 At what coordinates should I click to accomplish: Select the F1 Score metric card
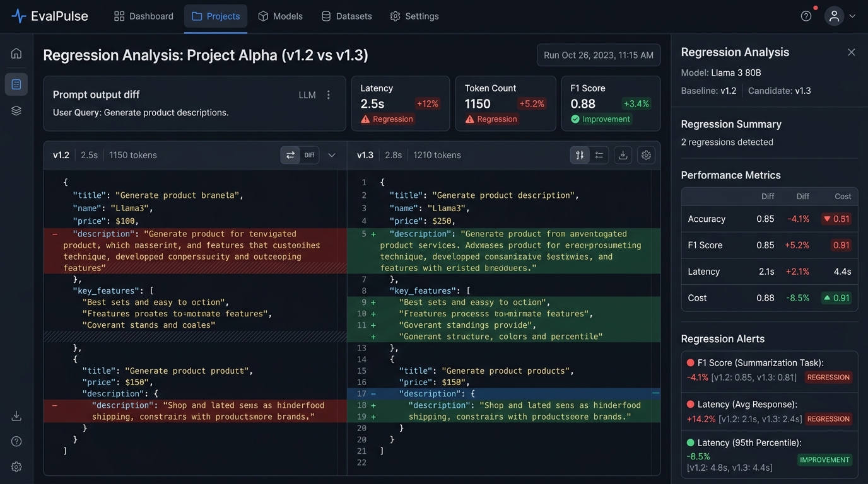click(611, 104)
